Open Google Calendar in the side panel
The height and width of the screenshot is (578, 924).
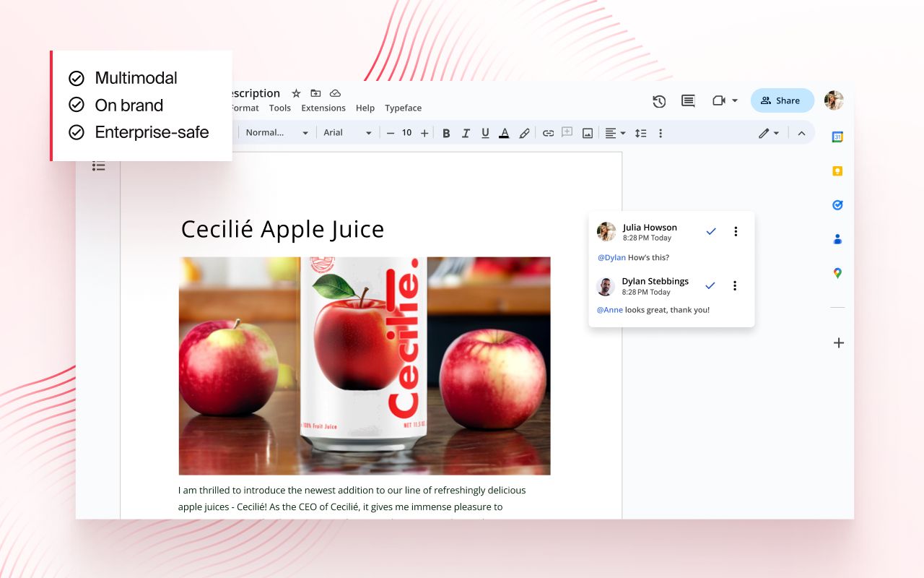point(837,137)
